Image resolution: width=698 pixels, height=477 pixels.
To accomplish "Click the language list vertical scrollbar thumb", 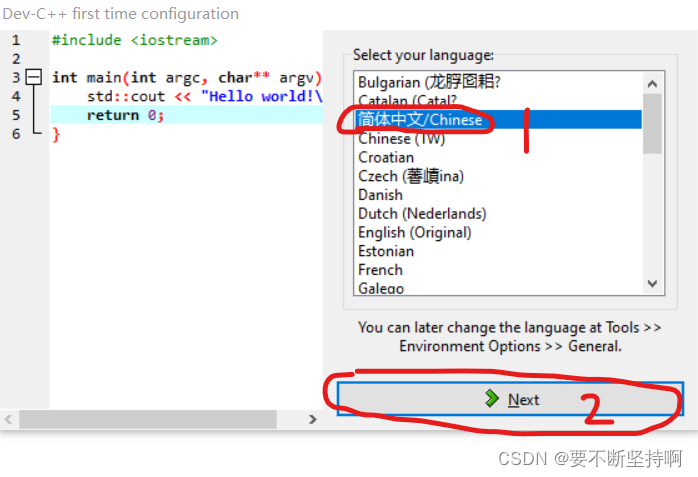I will (653, 125).
